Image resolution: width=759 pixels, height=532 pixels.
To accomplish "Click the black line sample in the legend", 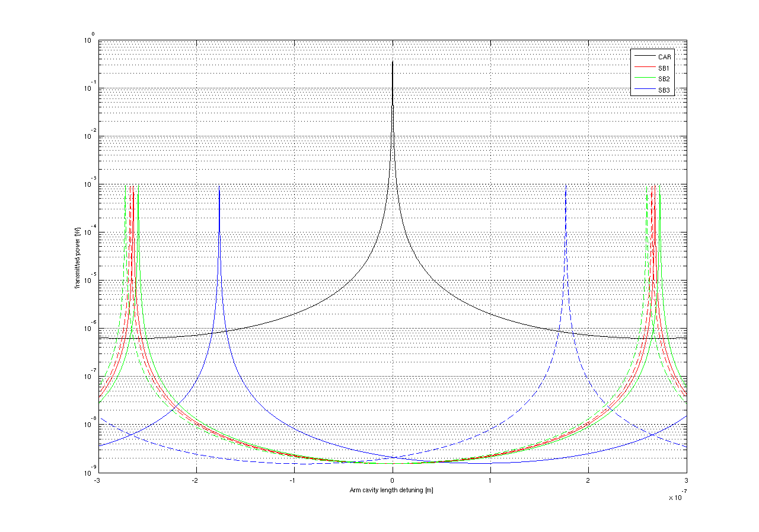I will point(643,56).
